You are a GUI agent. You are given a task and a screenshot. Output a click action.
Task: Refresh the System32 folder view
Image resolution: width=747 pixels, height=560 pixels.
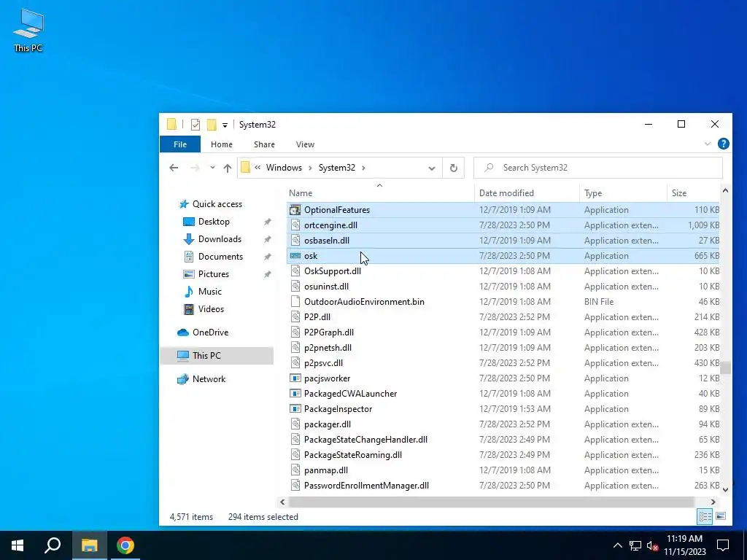pos(454,168)
